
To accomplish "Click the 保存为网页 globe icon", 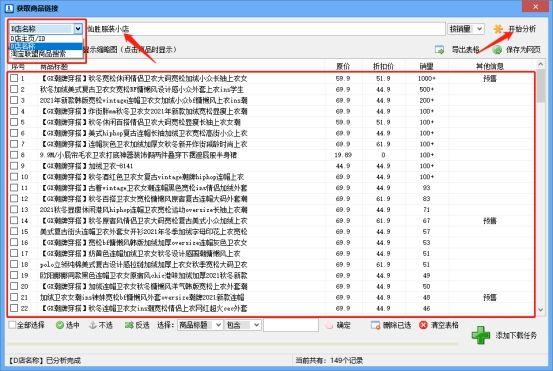I will [x=497, y=50].
